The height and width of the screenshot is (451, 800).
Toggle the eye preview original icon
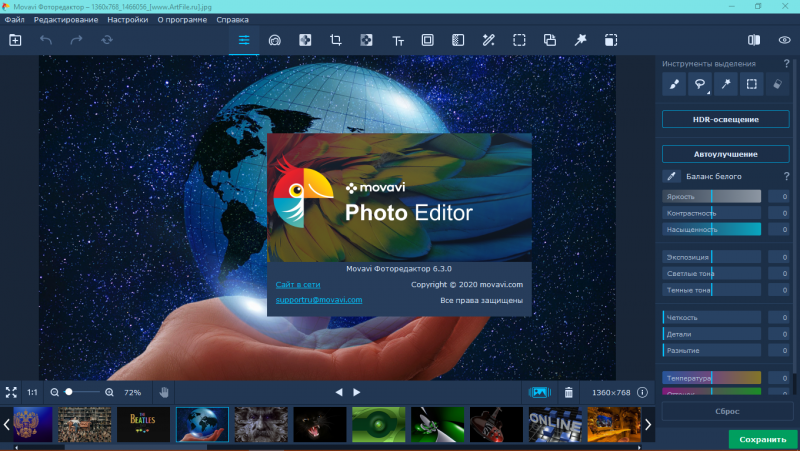coord(784,40)
